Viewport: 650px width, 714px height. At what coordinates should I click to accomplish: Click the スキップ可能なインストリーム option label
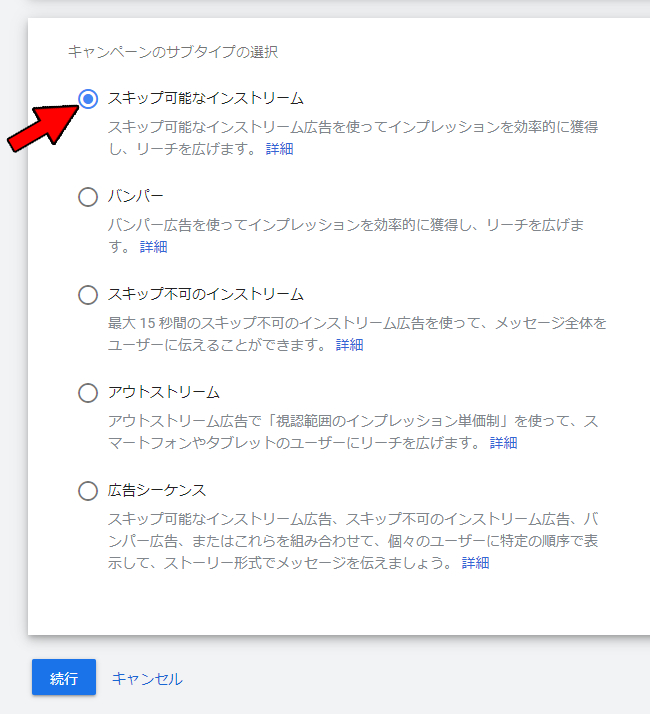(x=205, y=98)
